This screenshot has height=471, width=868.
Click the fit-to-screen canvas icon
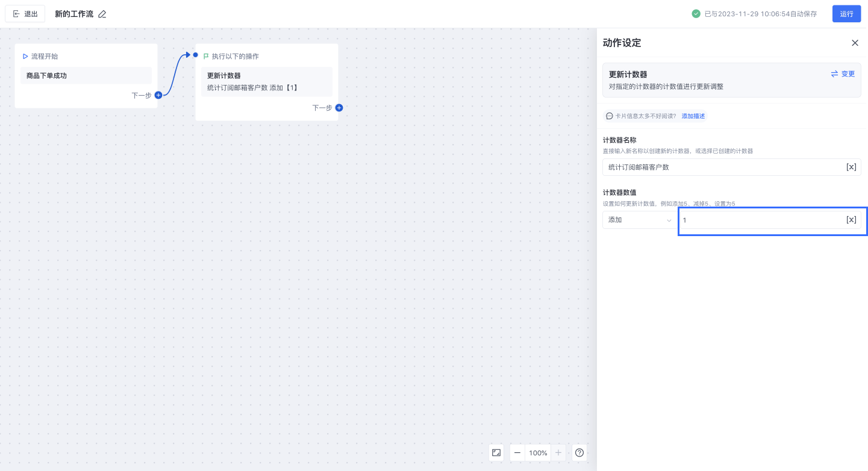496,452
